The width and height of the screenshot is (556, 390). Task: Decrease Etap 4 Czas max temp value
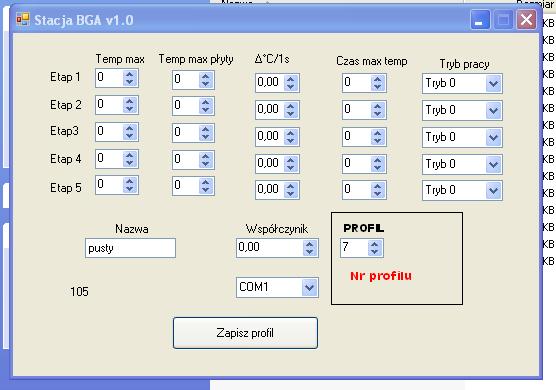[x=378, y=168]
